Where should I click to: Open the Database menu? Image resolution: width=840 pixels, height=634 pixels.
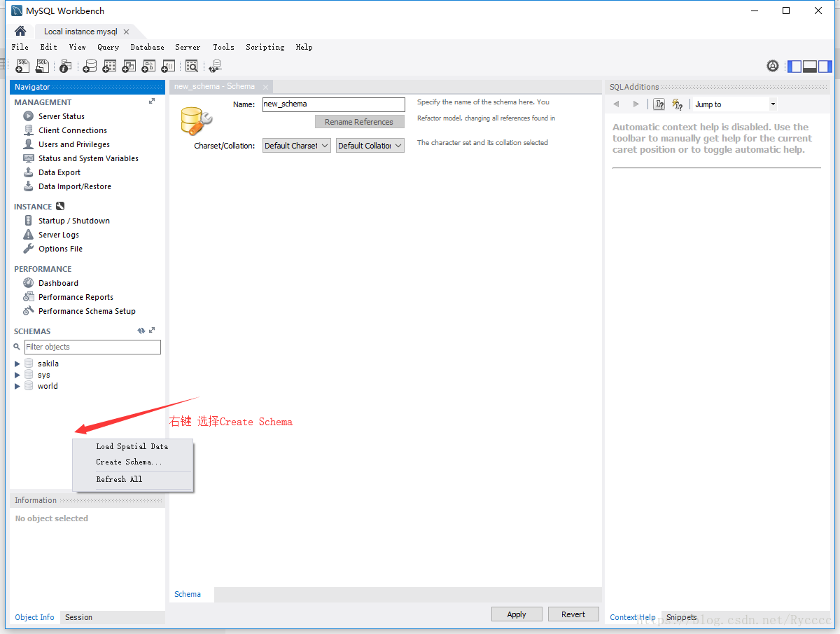coord(148,47)
